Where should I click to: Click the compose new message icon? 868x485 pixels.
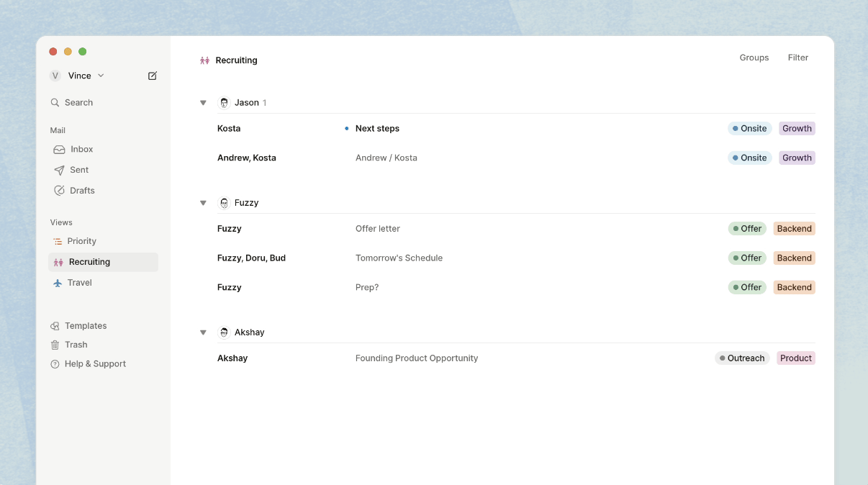152,76
